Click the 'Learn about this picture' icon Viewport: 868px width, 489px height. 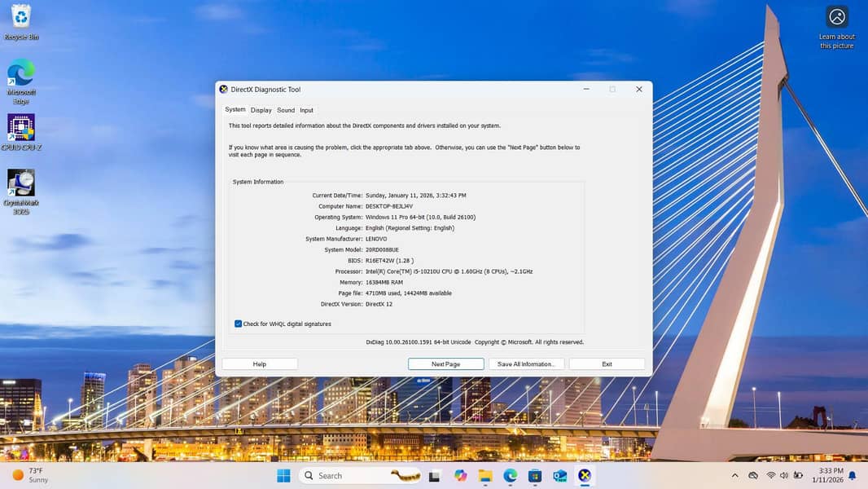tap(837, 18)
